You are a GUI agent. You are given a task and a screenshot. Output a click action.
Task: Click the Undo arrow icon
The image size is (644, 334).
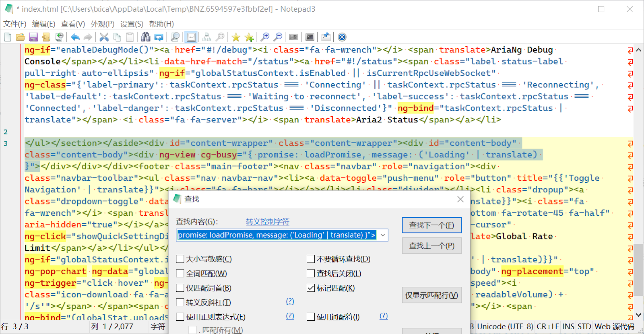75,37
